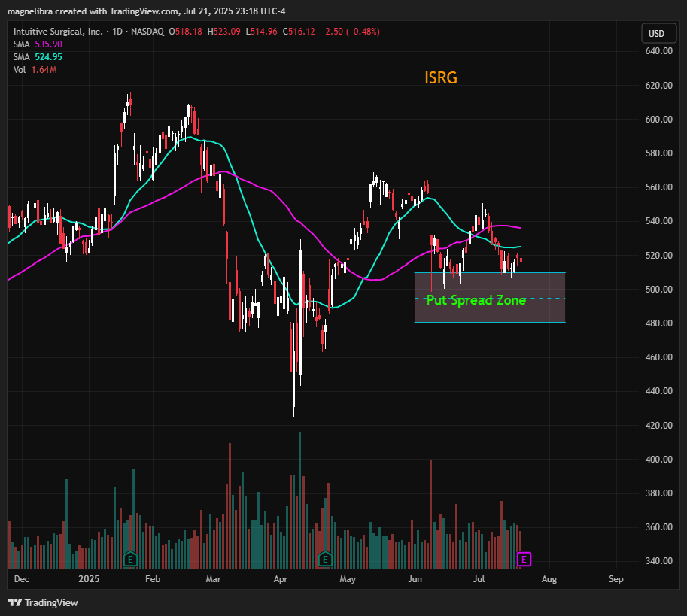Click the 640.00 price axis label

(658, 51)
